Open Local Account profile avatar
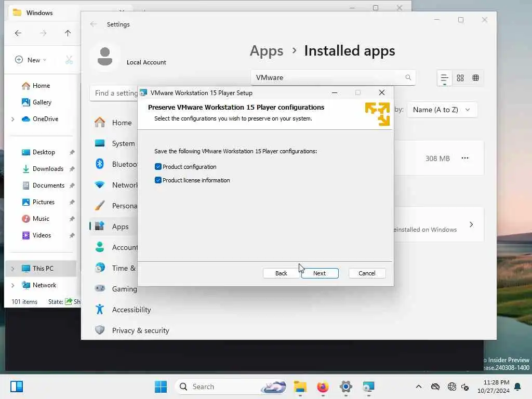This screenshot has height=399, width=532. pyautogui.click(x=105, y=56)
